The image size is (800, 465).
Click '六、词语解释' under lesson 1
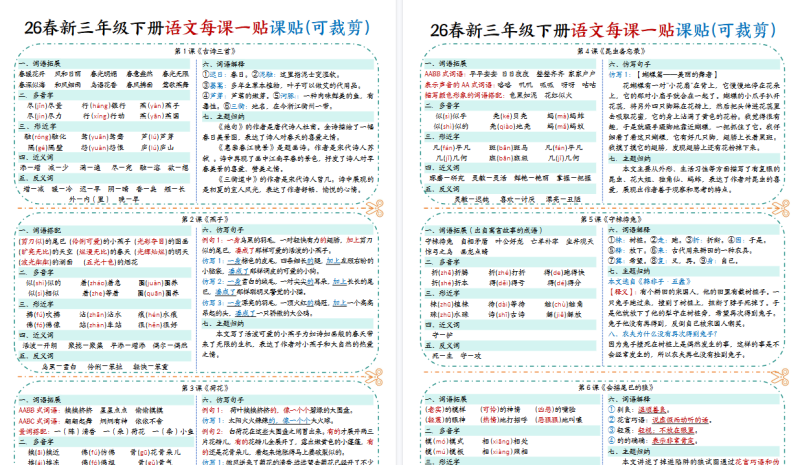coord(223,64)
